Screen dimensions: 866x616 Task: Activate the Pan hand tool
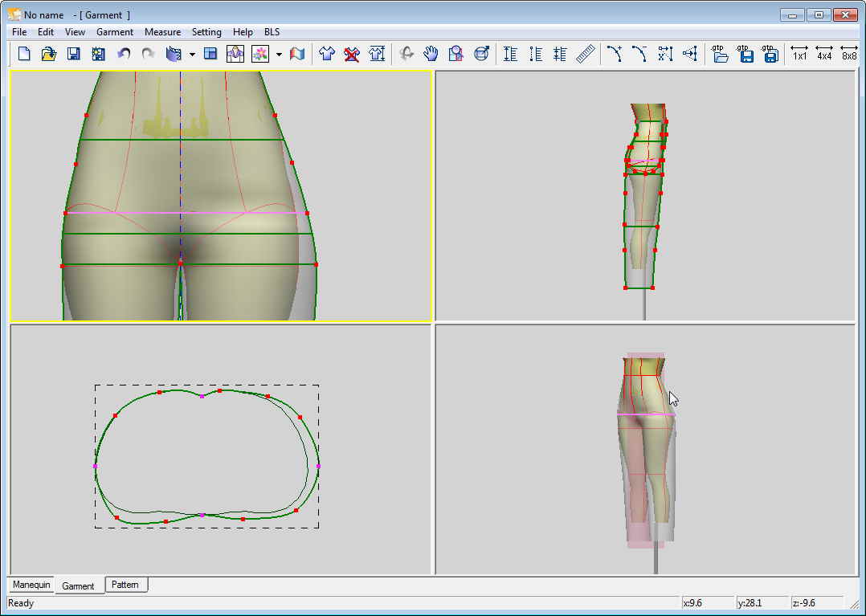431,54
